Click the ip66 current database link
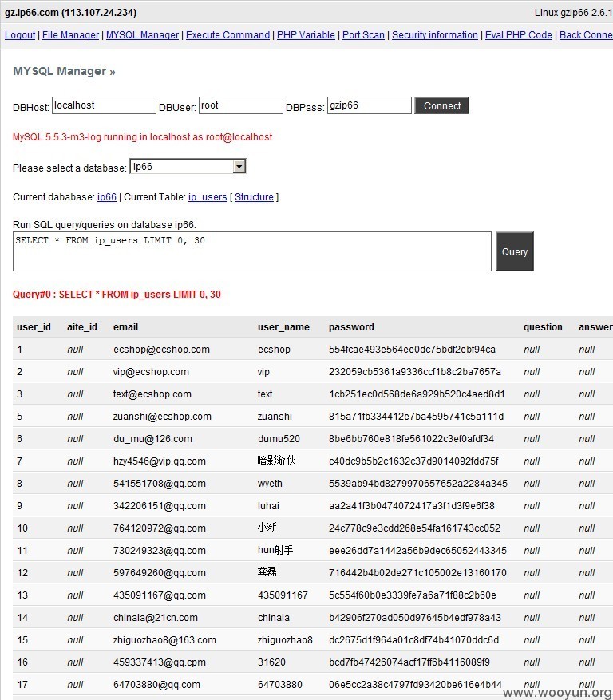The image size is (613, 700). pyautogui.click(x=107, y=197)
